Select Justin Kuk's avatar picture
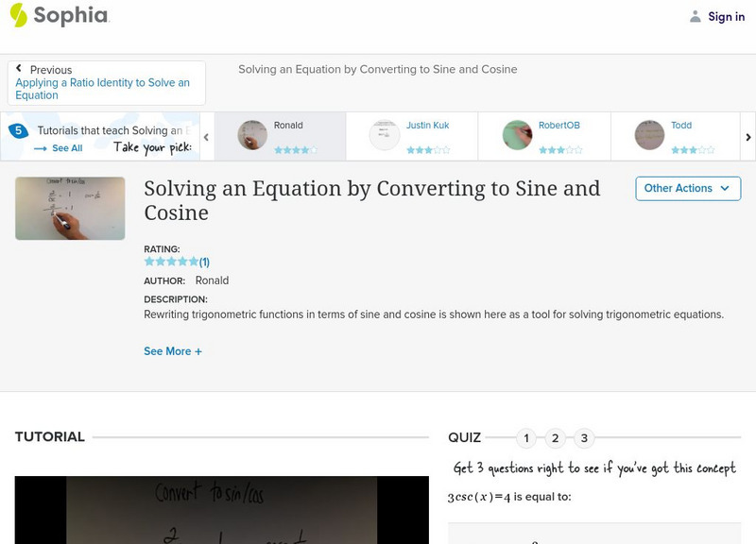Viewport: 756px width, 544px height. click(384, 132)
